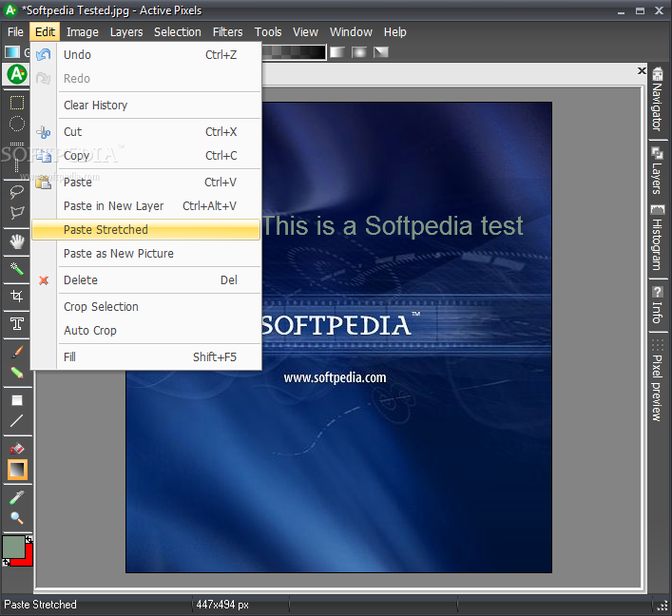This screenshot has width=672, height=616.
Task: Select the crop tool
Action: pos(17,296)
